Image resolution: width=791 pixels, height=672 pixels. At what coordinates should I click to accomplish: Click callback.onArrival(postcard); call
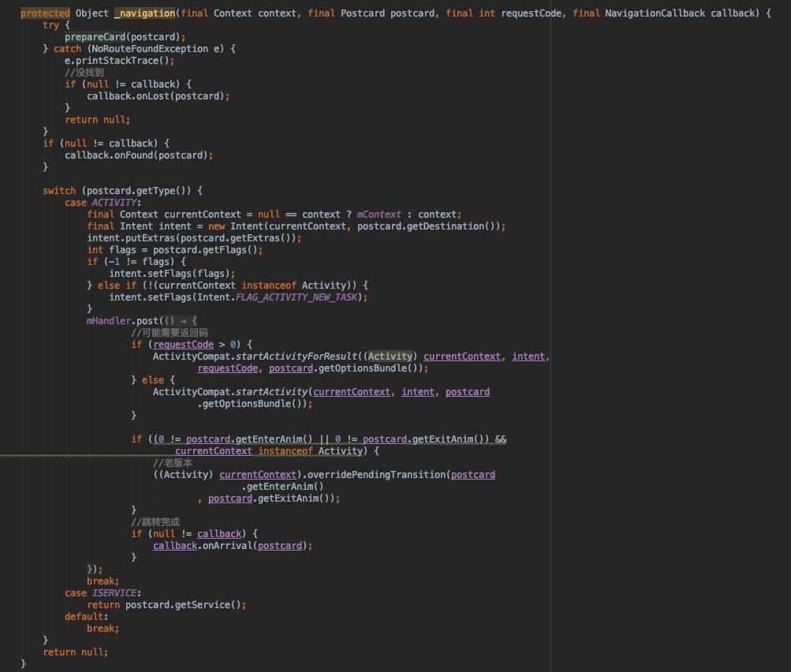click(x=233, y=545)
